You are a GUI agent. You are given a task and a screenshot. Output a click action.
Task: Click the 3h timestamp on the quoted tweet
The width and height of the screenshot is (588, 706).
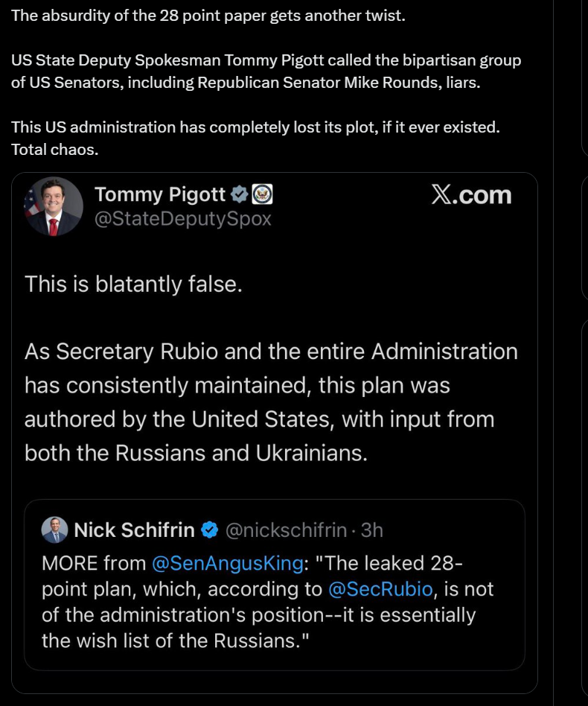(x=371, y=530)
